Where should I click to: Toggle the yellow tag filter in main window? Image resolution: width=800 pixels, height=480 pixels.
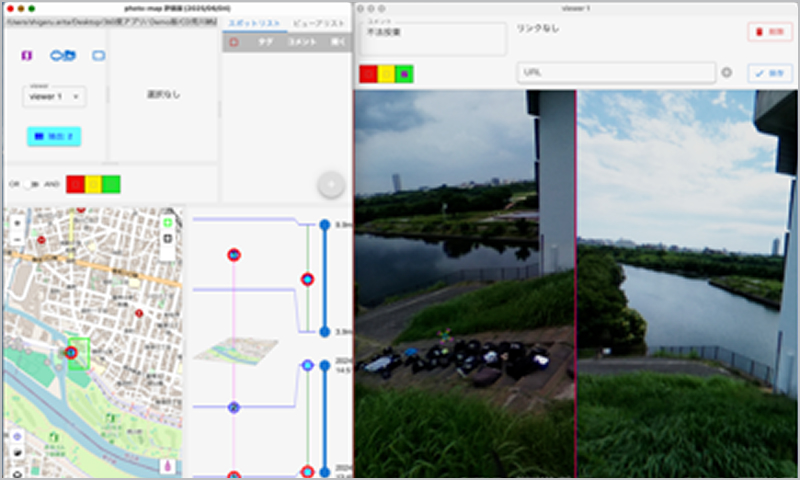[93, 184]
